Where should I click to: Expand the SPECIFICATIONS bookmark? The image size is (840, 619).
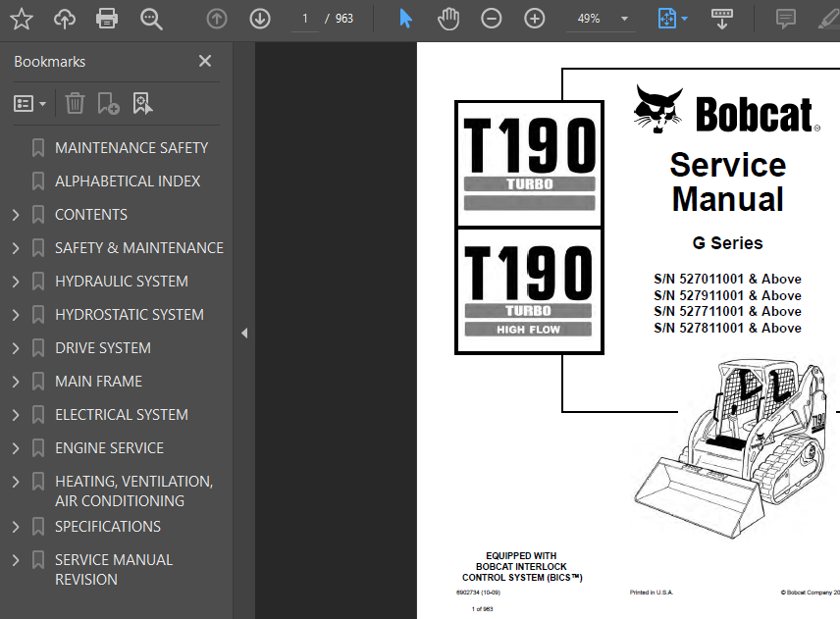click(x=16, y=527)
